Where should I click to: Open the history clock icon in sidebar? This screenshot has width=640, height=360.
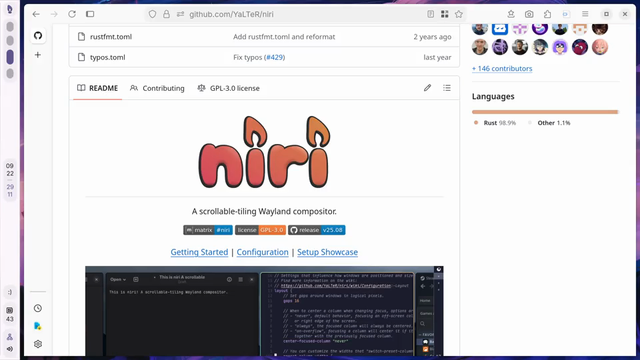[38, 308]
